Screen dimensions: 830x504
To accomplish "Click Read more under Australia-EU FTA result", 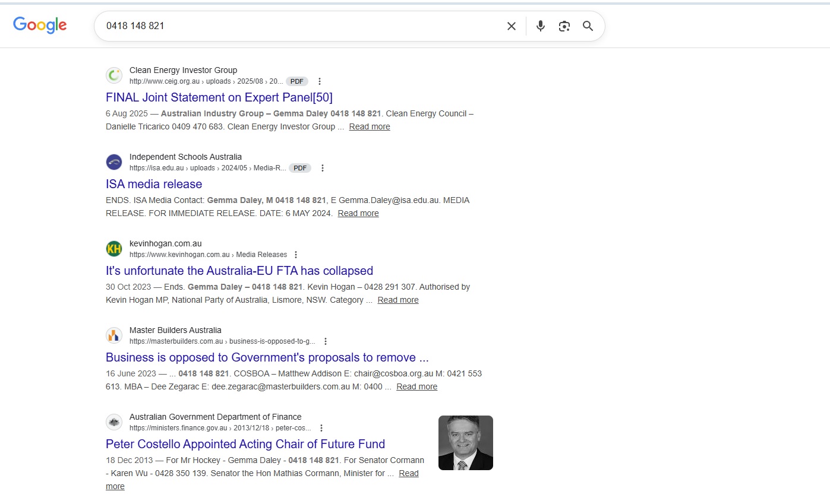I will point(397,300).
